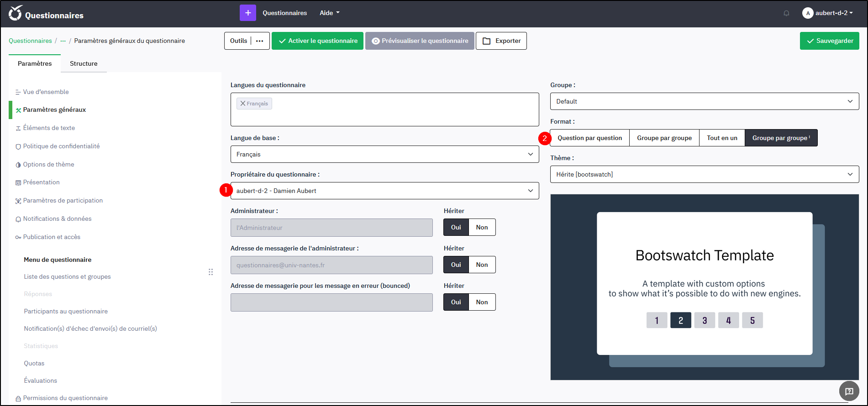Switch to the Structure tab
The image size is (868, 406).
point(84,63)
